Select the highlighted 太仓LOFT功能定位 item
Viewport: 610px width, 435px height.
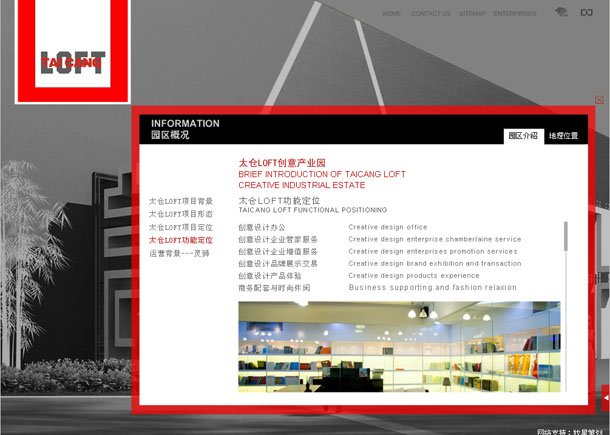tap(181, 240)
